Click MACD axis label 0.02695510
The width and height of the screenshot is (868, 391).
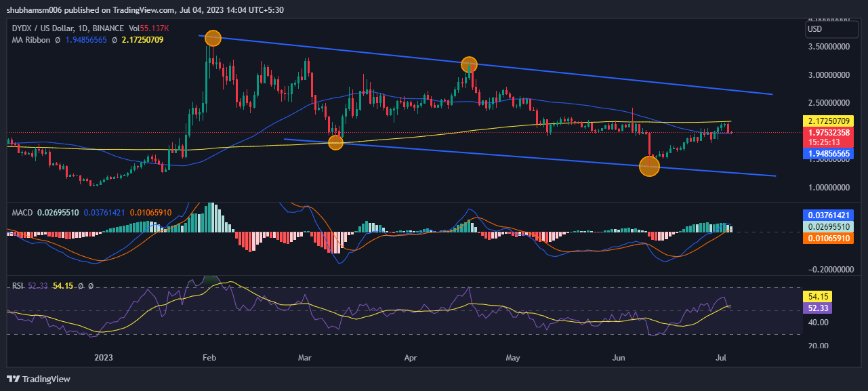[x=827, y=226]
